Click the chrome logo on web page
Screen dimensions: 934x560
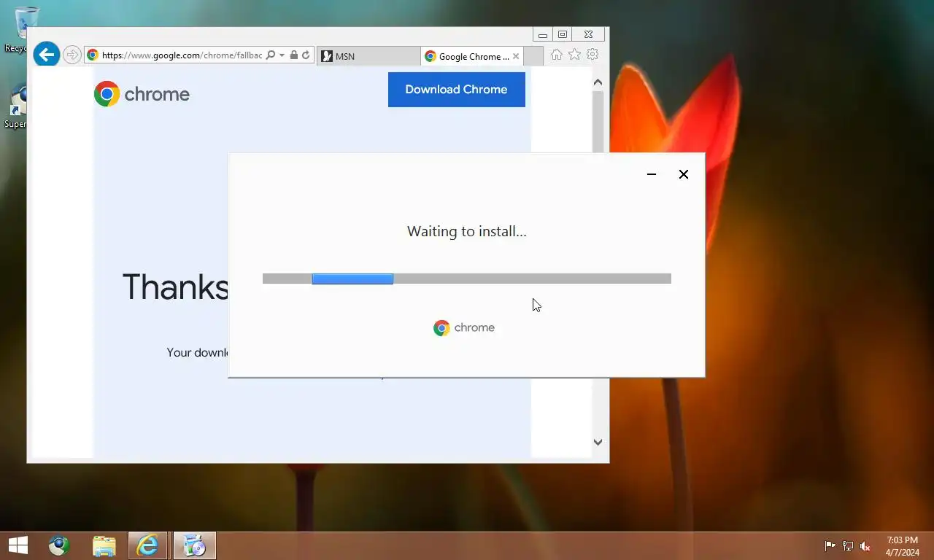[x=142, y=94]
